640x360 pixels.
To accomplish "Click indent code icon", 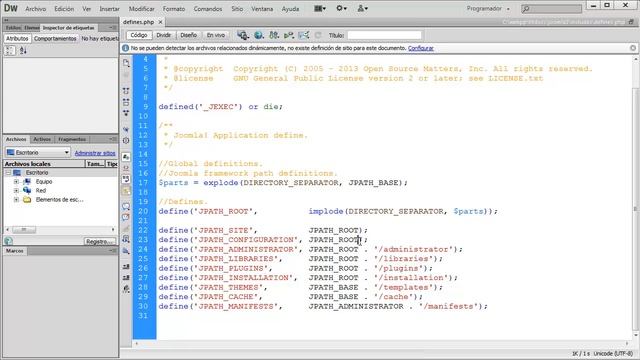I will (x=126, y=266).
